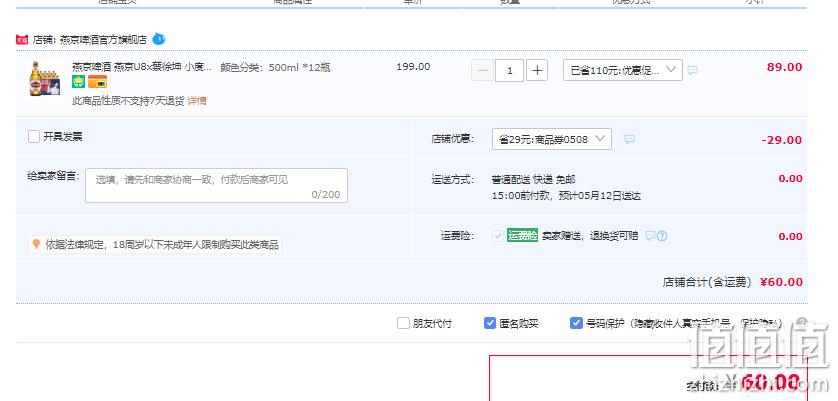Click the 18周岁以下 legal restriction notice
The width and height of the screenshot is (838, 401).
point(162,245)
